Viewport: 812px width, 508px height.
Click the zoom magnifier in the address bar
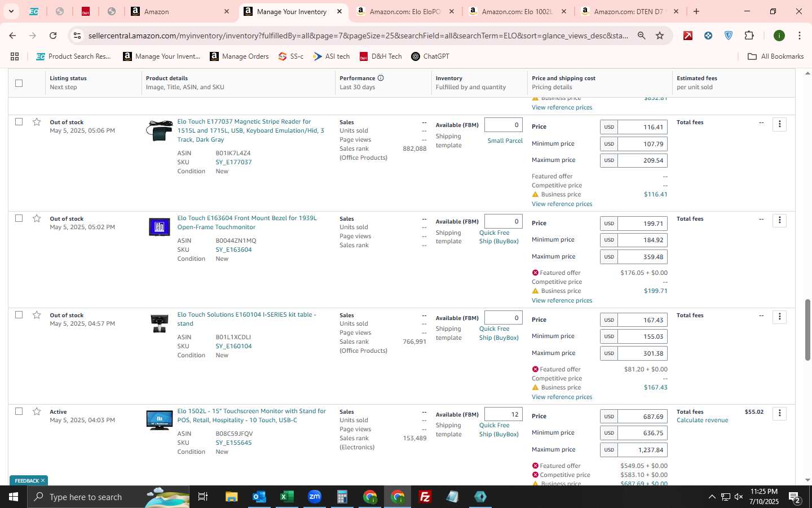(x=642, y=36)
